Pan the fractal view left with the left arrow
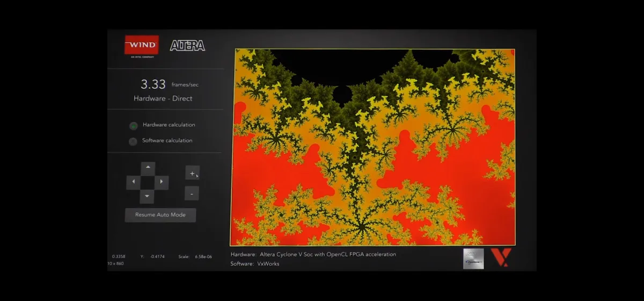This screenshot has height=301, width=644. tap(133, 182)
